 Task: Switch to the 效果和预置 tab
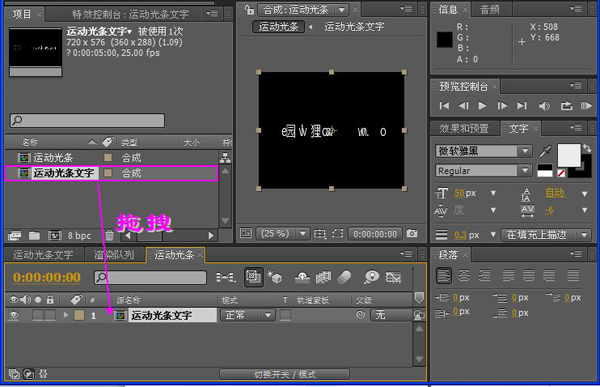[x=464, y=129]
